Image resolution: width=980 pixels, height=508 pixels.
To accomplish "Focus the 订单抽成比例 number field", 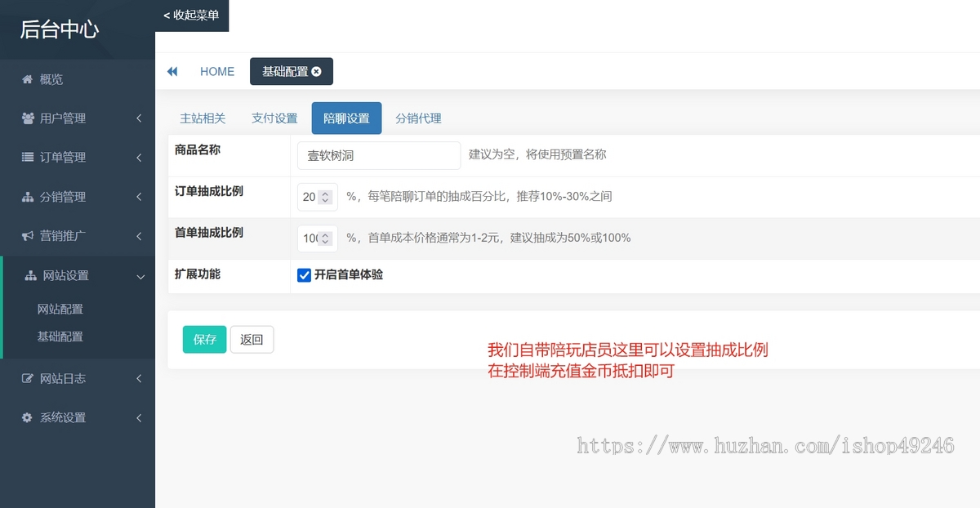I will pos(318,197).
